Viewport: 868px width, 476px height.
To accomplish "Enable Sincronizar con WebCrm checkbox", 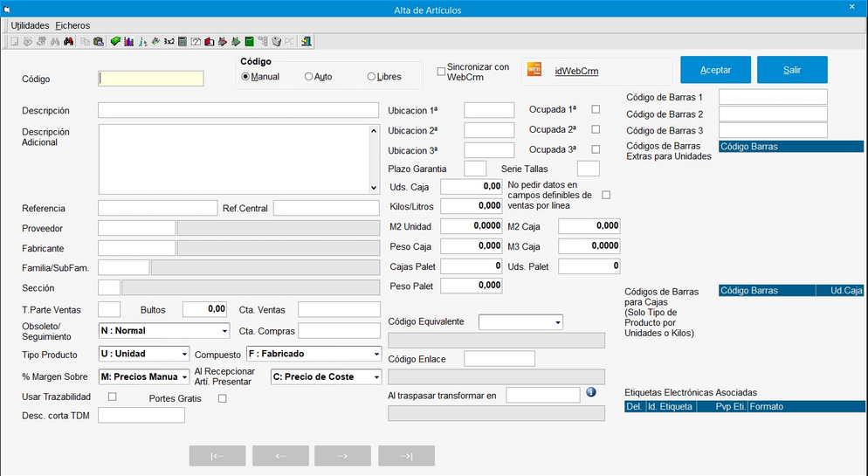I will [x=441, y=72].
